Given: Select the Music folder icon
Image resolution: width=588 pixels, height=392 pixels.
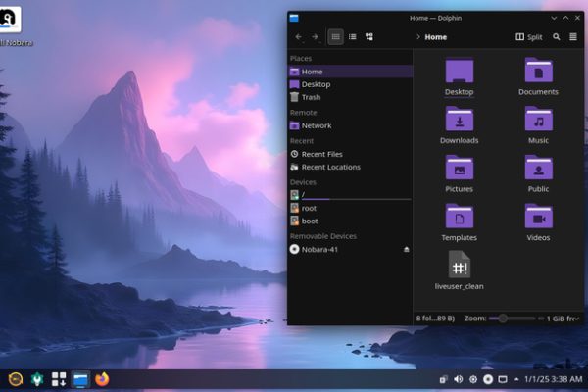Looking at the screenshot, I should [538, 125].
